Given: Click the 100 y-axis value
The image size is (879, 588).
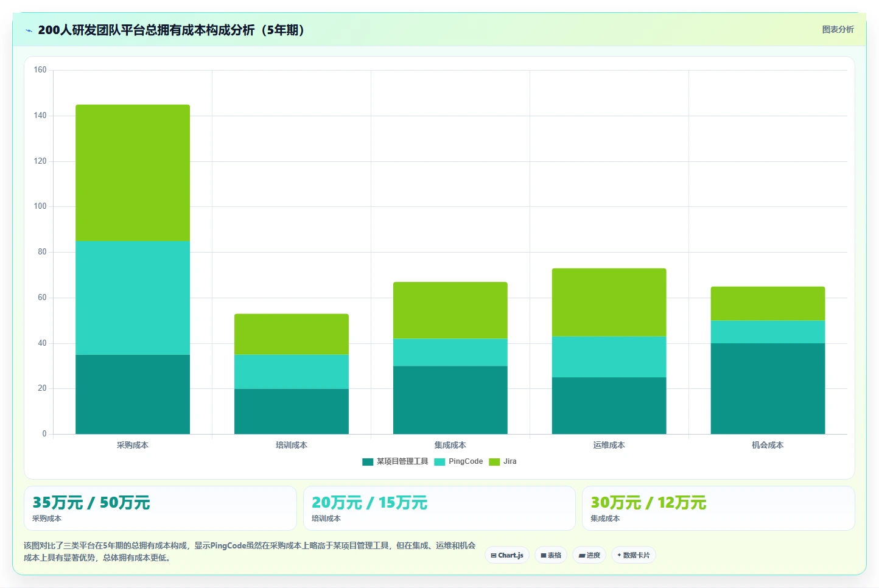Looking at the screenshot, I should (x=40, y=206).
